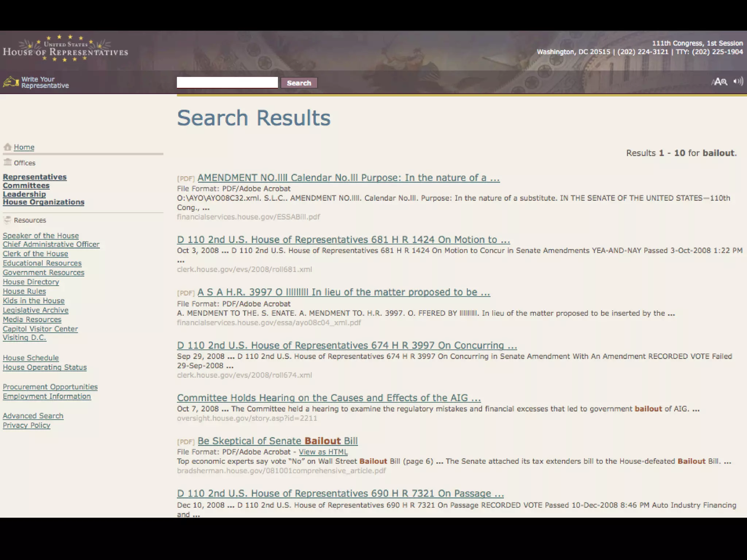The image size is (747, 560).
Task: Open Kids in the House page
Action: (34, 301)
